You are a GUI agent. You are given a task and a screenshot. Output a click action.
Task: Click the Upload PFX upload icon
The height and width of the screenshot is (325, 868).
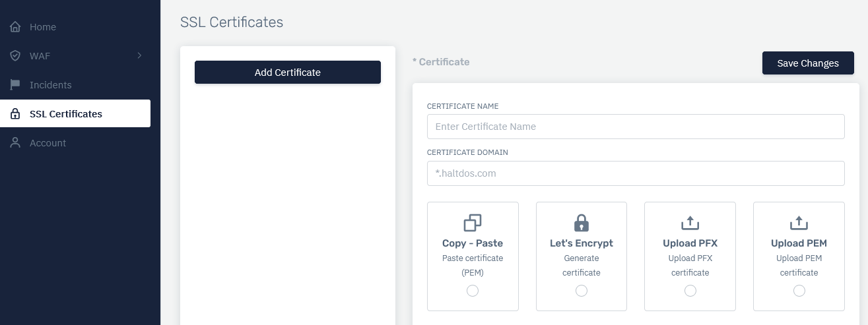(690, 223)
